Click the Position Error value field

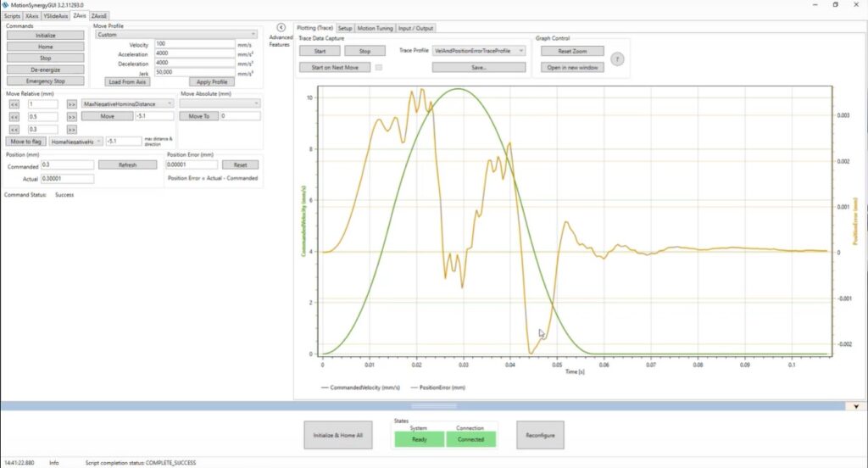point(192,165)
